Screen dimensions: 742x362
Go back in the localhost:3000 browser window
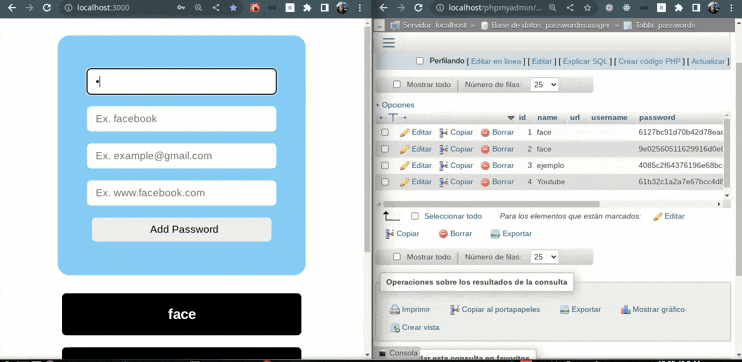pyautogui.click(x=12, y=8)
